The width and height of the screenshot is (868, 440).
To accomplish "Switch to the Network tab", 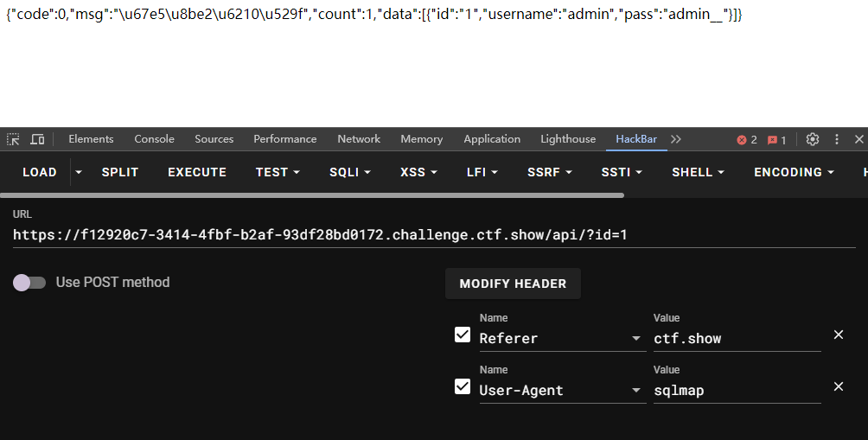I will [359, 139].
